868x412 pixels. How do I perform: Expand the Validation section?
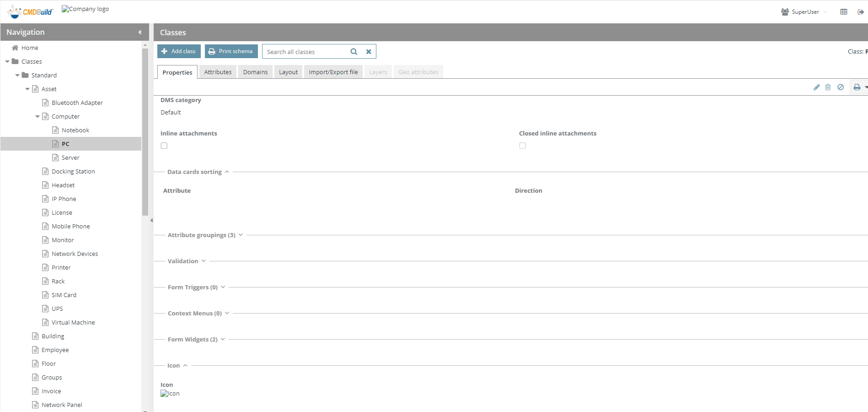204,261
